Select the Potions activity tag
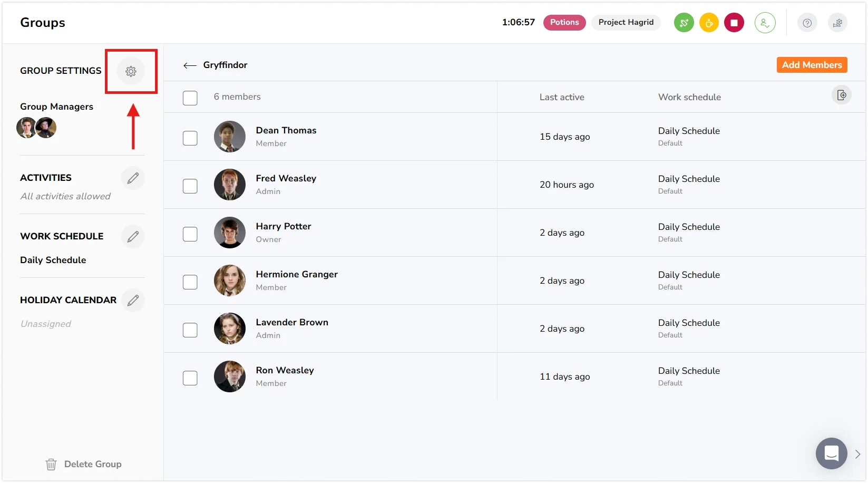The height and width of the screenshot is (483, 868). coord(564,23)
